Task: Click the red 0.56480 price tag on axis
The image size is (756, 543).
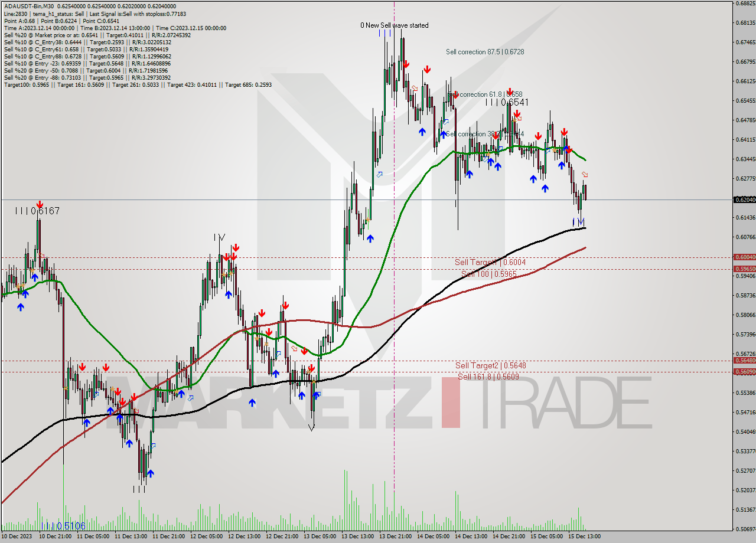Action: click(744, 360)
